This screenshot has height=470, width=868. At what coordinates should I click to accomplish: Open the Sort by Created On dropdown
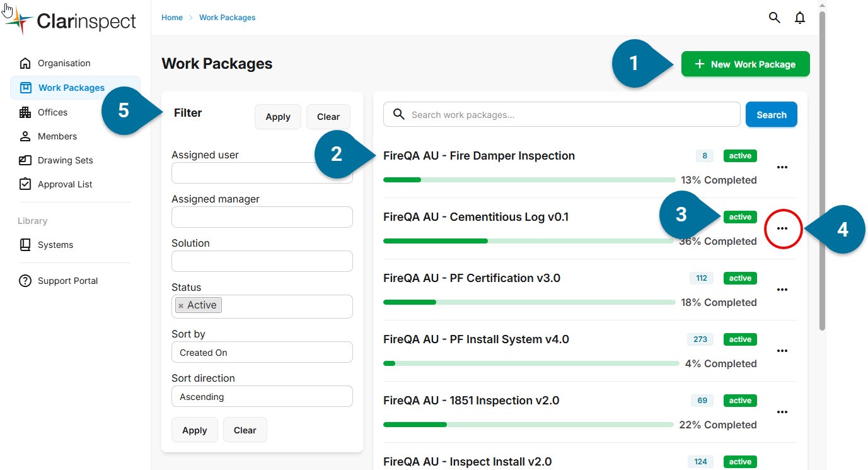tap(262, 352)
